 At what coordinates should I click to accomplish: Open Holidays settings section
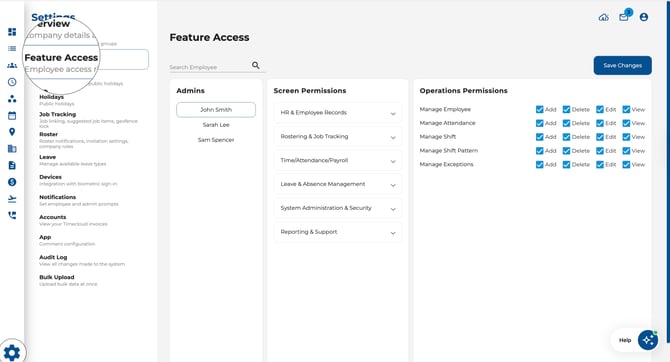57,100
